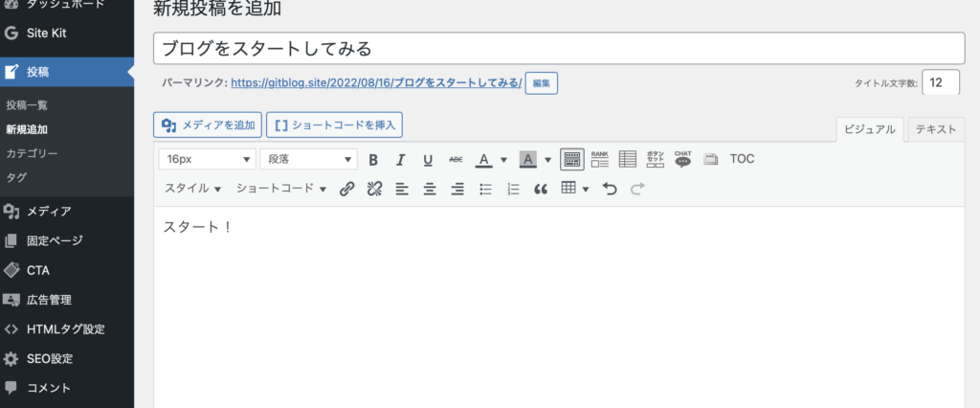980x408 pixels.
Task: Undo the last edit
Action: point(610,190)
